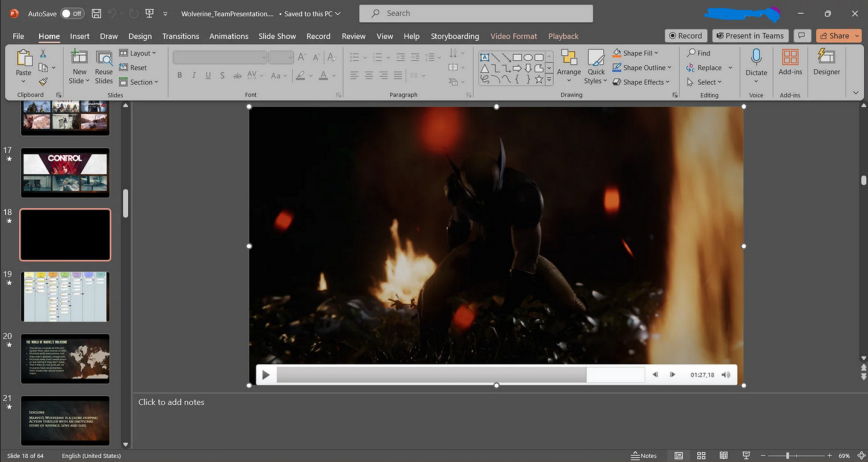Open Reading View from status bar
Viewport: 868px width, 462px height.
coord(724,456)
